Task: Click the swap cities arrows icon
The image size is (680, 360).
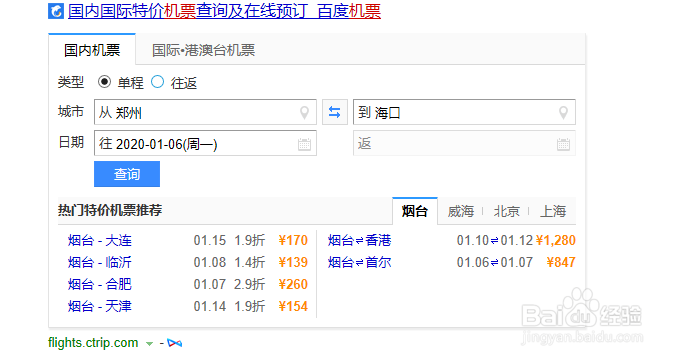Action: click(334, 112)
